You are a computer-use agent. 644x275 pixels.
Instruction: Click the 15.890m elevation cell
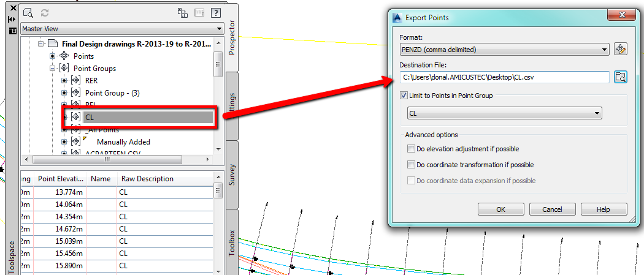tap(60, 266)
